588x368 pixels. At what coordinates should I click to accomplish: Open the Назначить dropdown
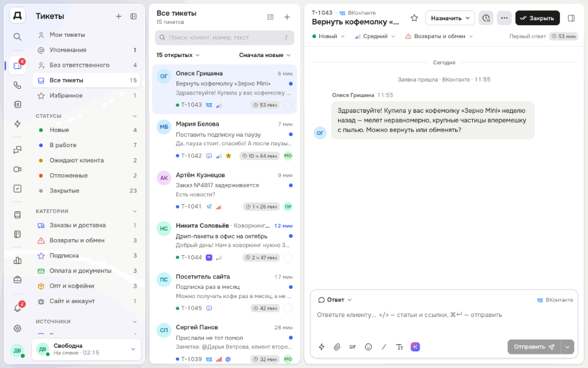pyautogui.click(x=450, y=18)
